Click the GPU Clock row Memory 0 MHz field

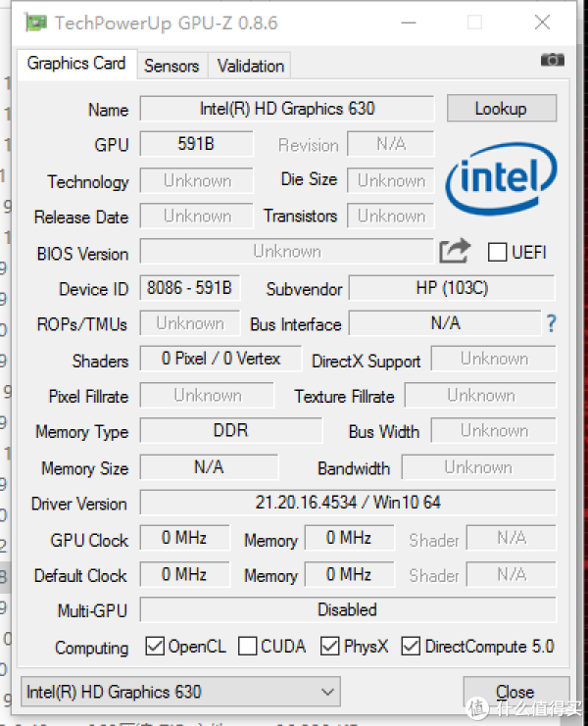[350, 538]
